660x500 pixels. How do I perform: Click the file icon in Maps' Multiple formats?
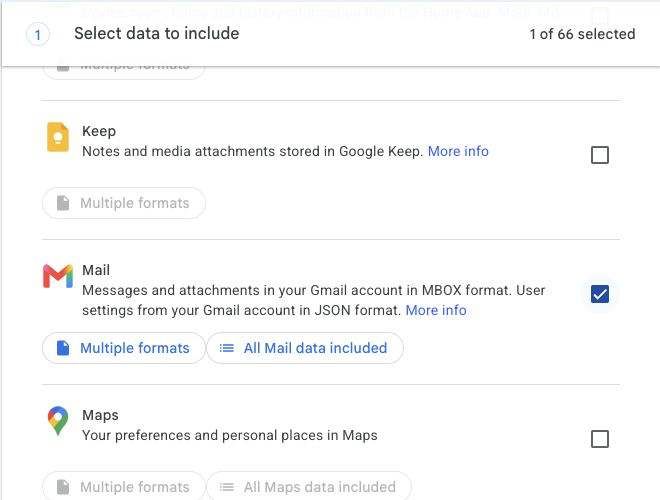(63, 487)
